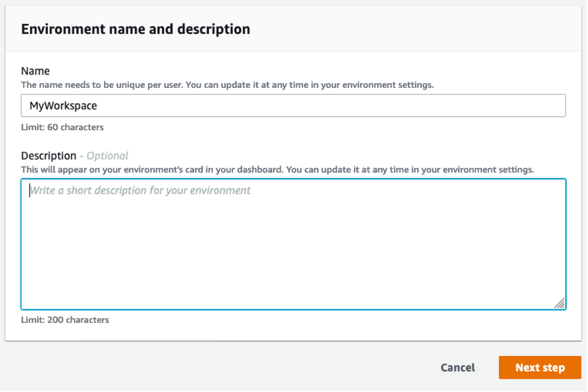Click 'Environment name and description' heading
The image size is (588, 392).
click(135, 29)
